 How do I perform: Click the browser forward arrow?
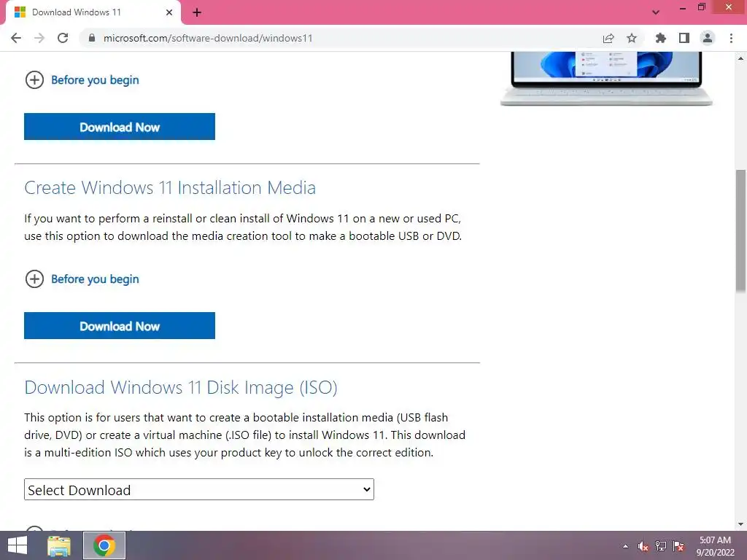tap(39, 38)
